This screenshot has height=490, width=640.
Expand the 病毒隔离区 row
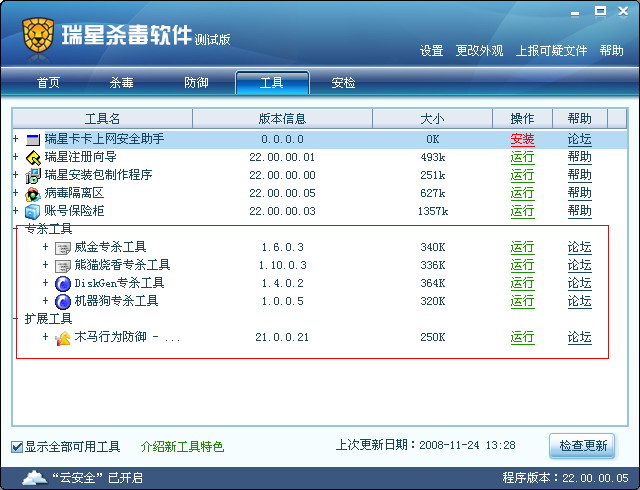(x=16, y=193)
